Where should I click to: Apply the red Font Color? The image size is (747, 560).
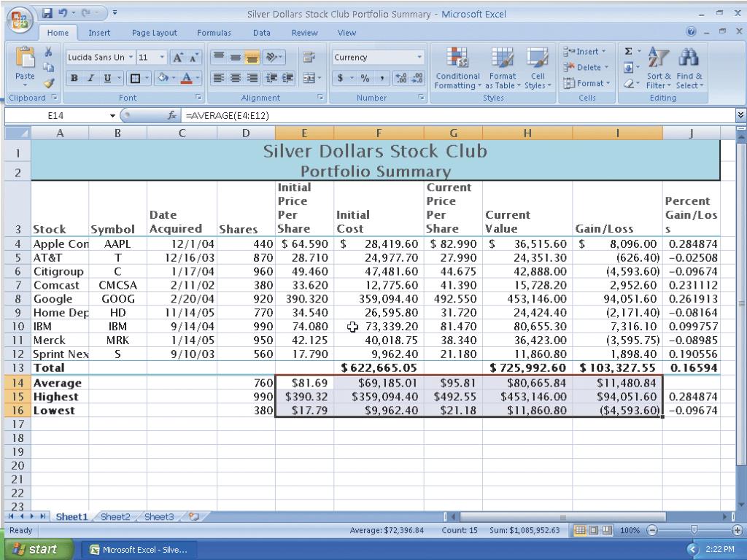point(187,78)
